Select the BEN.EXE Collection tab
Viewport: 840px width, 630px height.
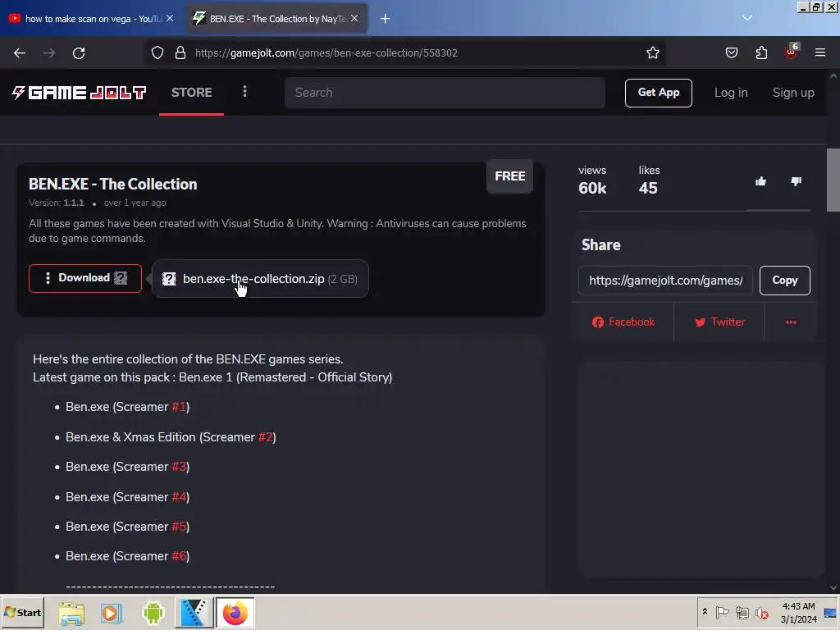coord(276,19)
